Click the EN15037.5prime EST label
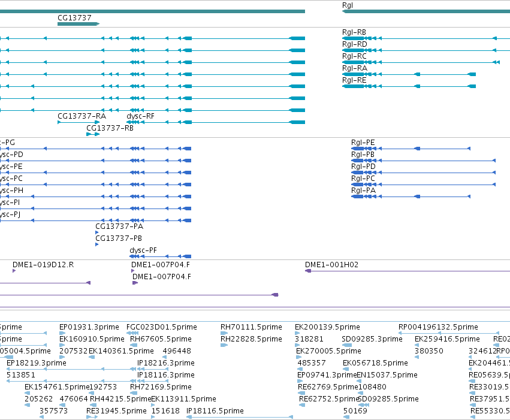This screenshot has width=510, height=420. (387, 375)
